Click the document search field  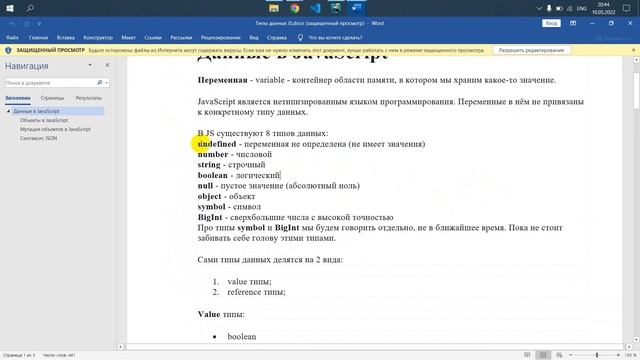[50, 83]
